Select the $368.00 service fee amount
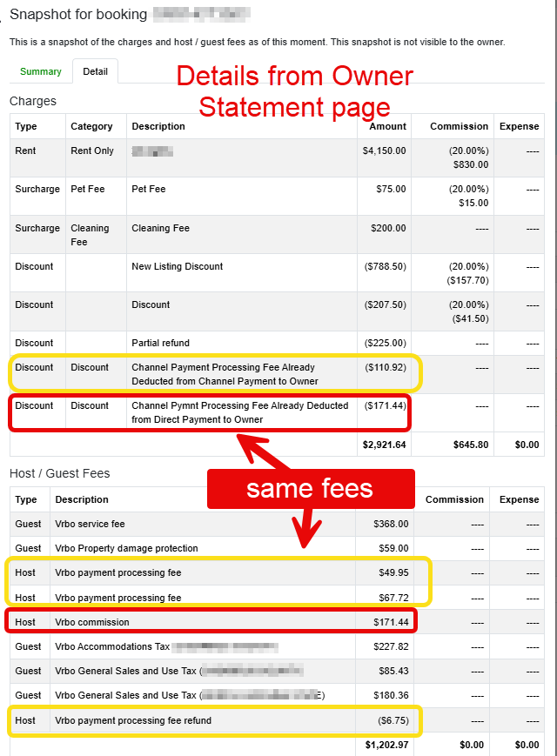 point(391,524)
